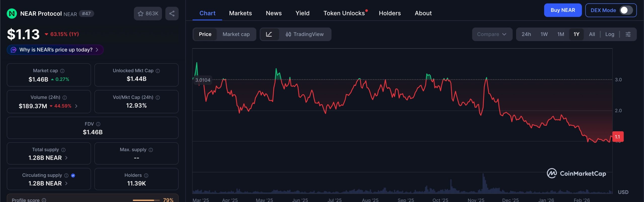Show Max. supply info icon
The width and height of the screenshot is (644, 202).
(x=151, y=150)
